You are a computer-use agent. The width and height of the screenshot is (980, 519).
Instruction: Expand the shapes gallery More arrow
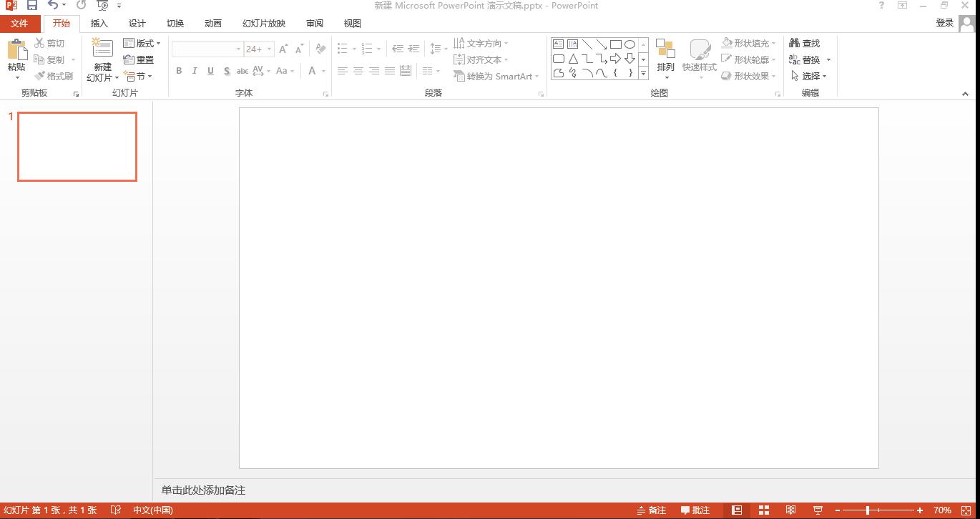(x=643, y=73)
